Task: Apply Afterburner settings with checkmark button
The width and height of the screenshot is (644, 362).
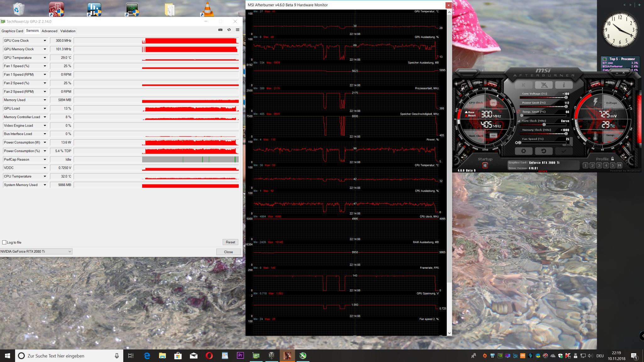Action: tap(564, 151)
